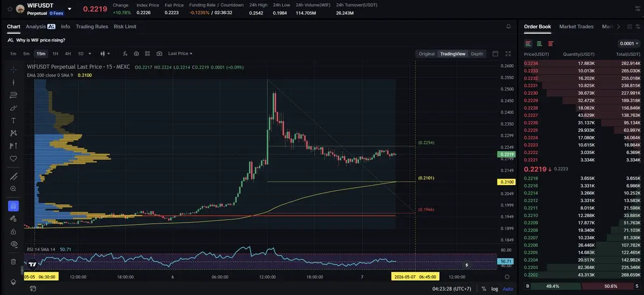
Task: Select the 15m timeframe
Action: click(x=41, y=54)
